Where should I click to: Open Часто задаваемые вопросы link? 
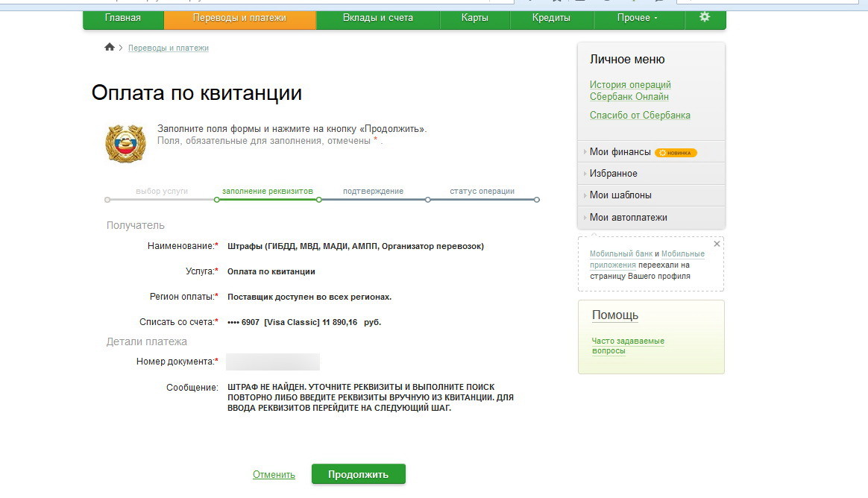point(628,346)
